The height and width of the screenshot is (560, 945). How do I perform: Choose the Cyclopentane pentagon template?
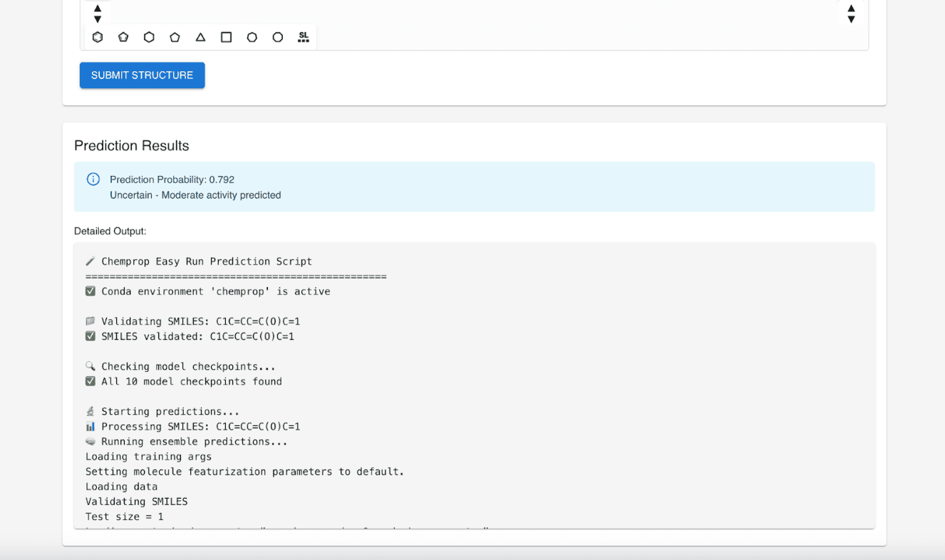pyautogui.click(x=175, y=37)
